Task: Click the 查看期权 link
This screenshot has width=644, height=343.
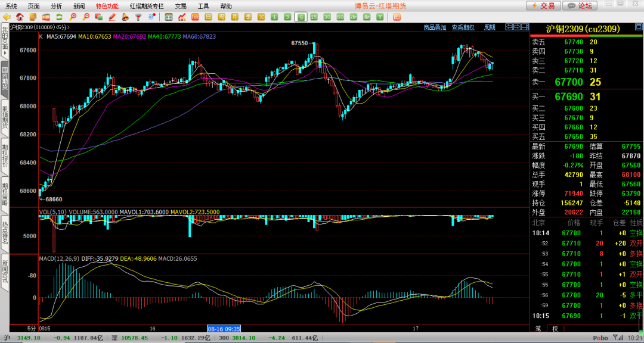Action: [x=463, y=27]
